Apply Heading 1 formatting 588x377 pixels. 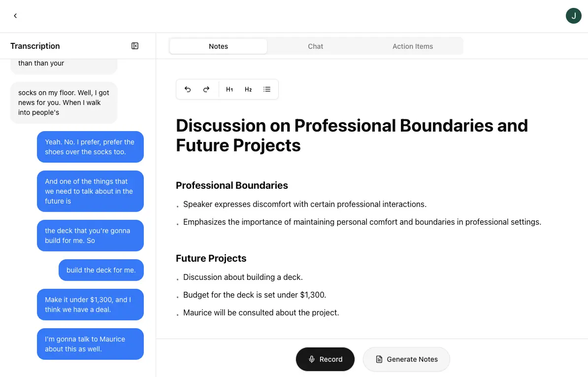pos(229,89)
